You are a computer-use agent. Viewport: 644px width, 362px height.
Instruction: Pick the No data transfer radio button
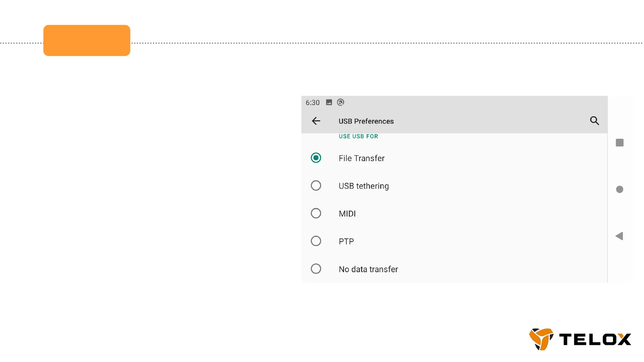click(x=316, y=269)
